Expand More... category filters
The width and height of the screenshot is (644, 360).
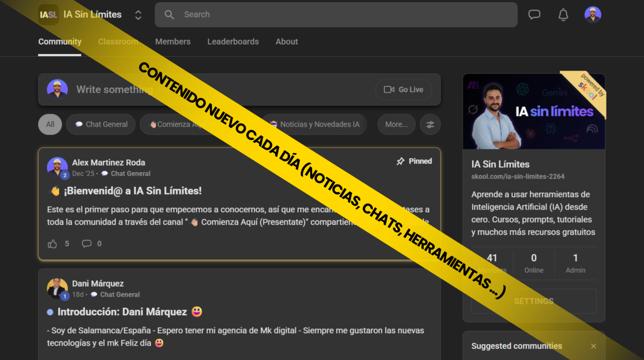[x=396, y=124]
